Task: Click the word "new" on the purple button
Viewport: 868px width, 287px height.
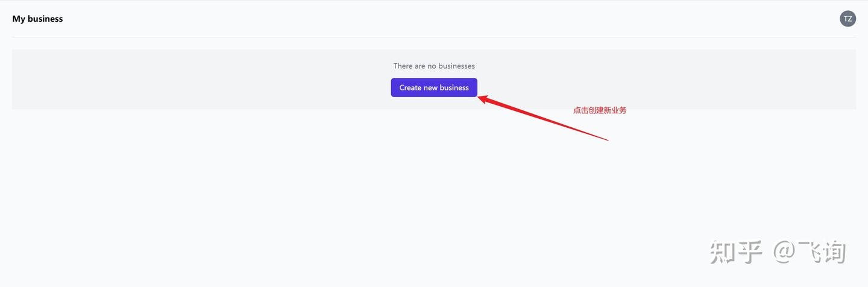Action: (430, 87)
